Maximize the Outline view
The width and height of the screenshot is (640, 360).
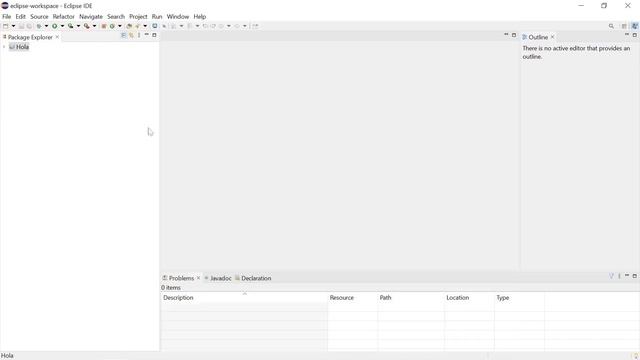[x=634, y=35]
